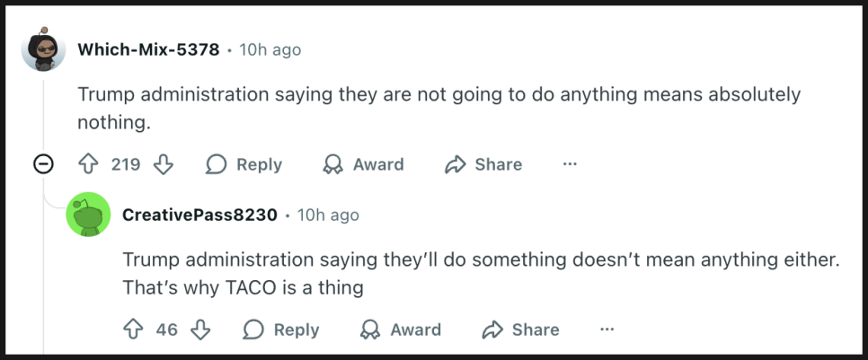
Task: Open the Which-Mix-5378 user profile link
Action: [x=148, y=49]
